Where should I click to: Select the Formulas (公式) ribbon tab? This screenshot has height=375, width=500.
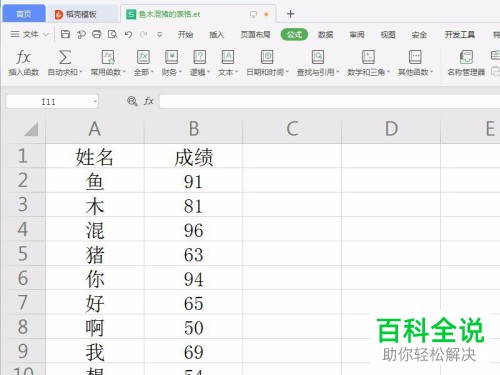click(x=294, y=34)
